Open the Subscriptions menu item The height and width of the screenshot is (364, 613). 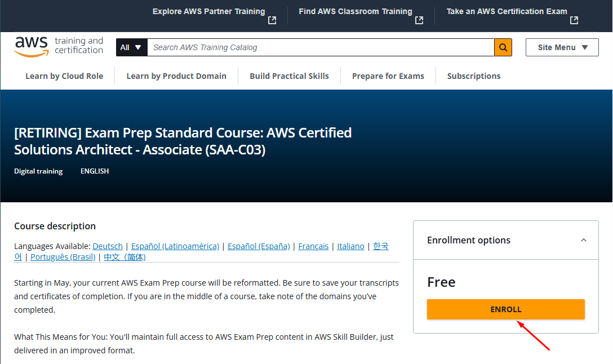[474, 76]
